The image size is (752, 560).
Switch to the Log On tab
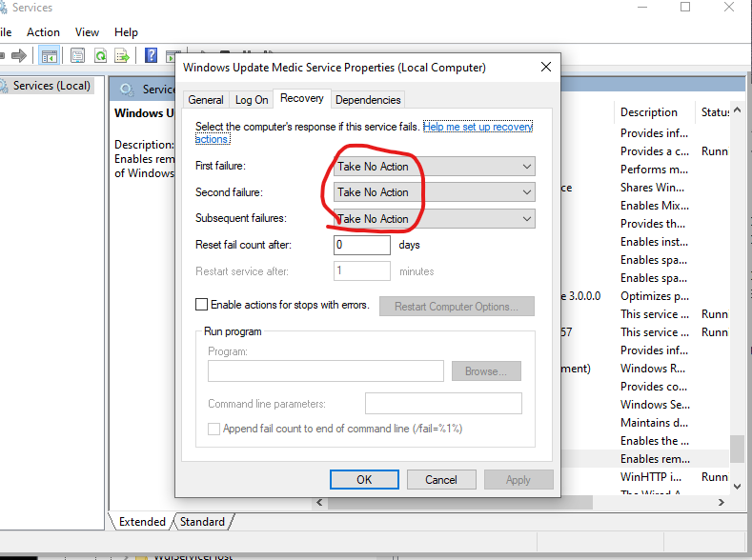[252, 100]
